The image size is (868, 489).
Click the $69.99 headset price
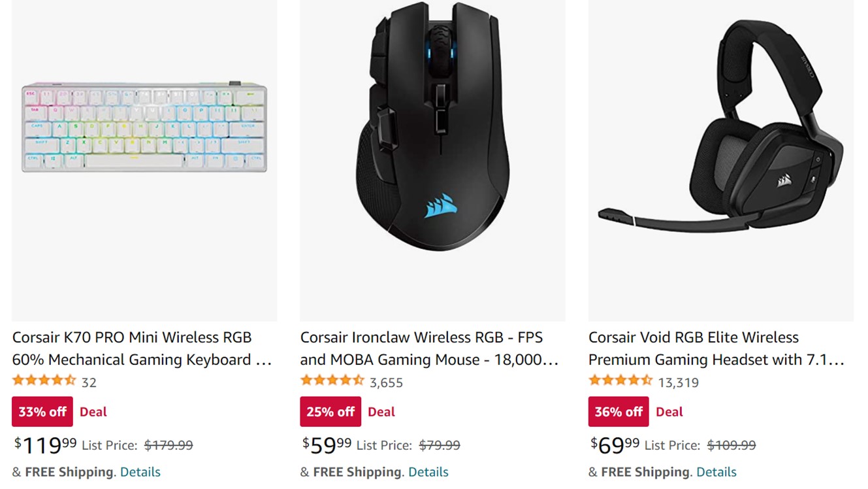click(x=615, y=445)
